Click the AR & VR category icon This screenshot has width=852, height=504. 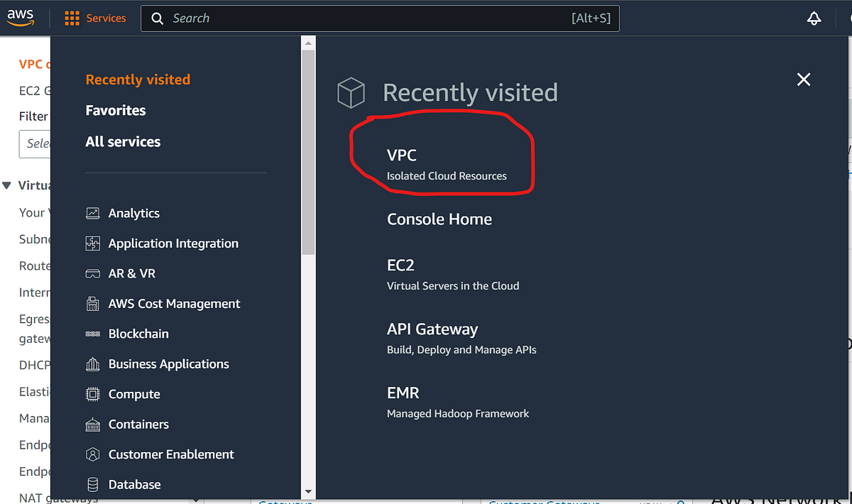point(92,273)
